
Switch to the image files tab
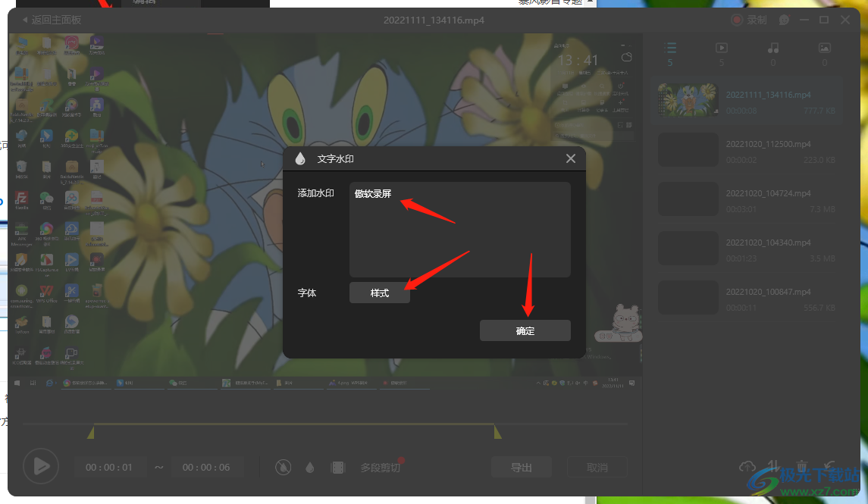(x=824, y=54)
